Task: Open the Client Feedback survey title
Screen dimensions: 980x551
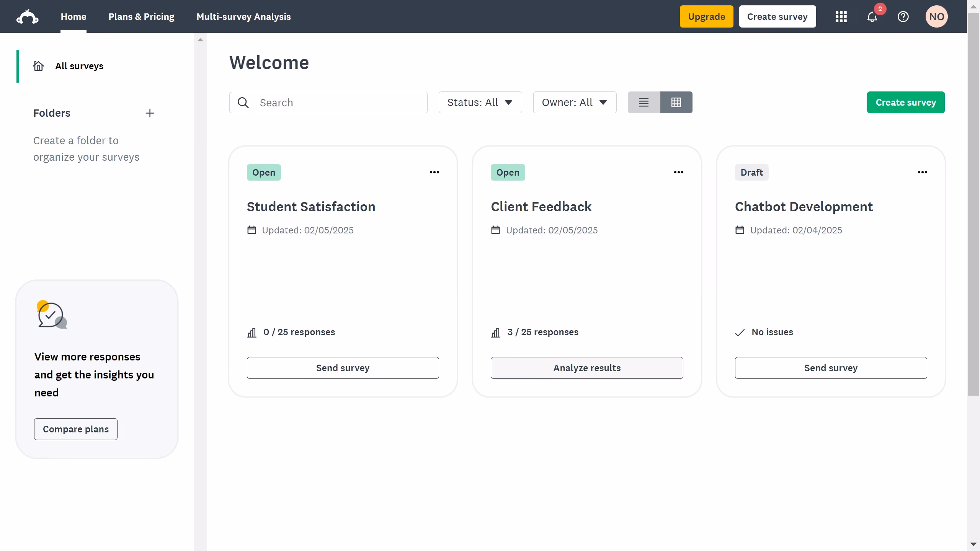Action: point(541,207)
